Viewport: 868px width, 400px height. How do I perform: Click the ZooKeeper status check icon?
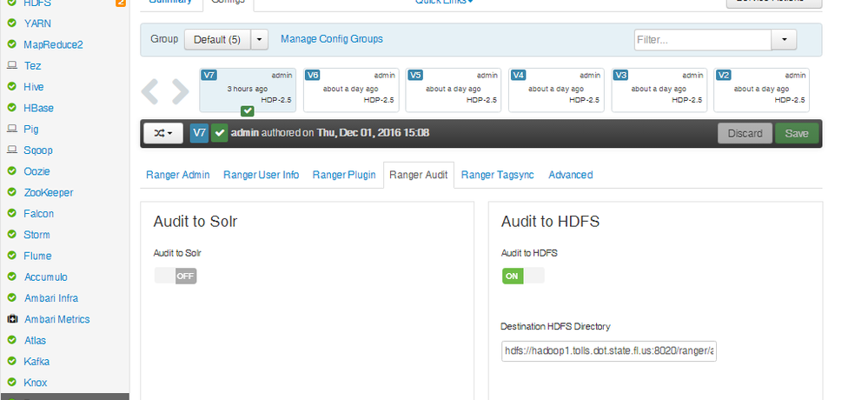tap(11, 192)
